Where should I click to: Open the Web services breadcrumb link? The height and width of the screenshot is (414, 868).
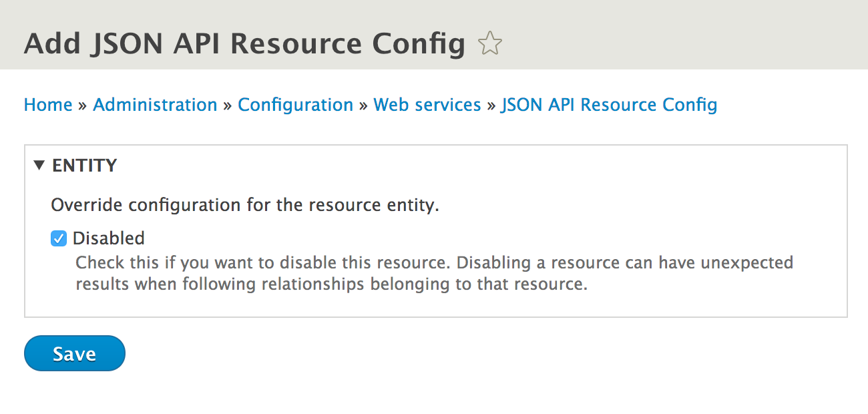(427, 105)
